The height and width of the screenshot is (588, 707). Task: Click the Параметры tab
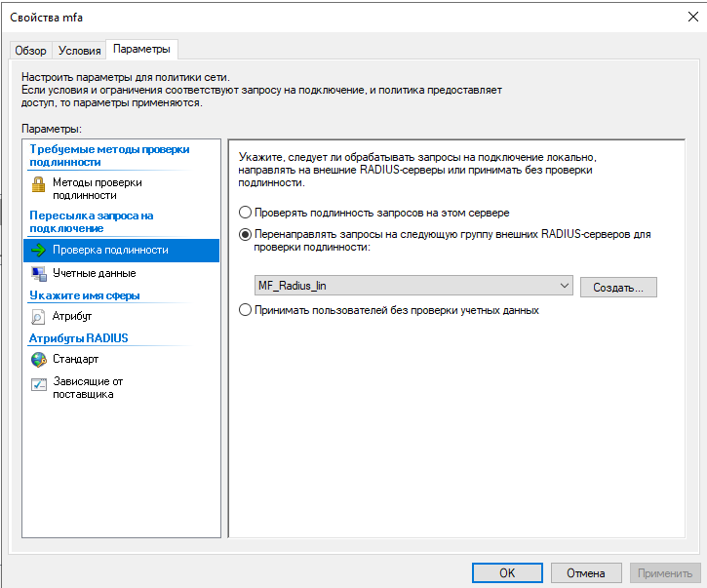(x=141, y=49)
